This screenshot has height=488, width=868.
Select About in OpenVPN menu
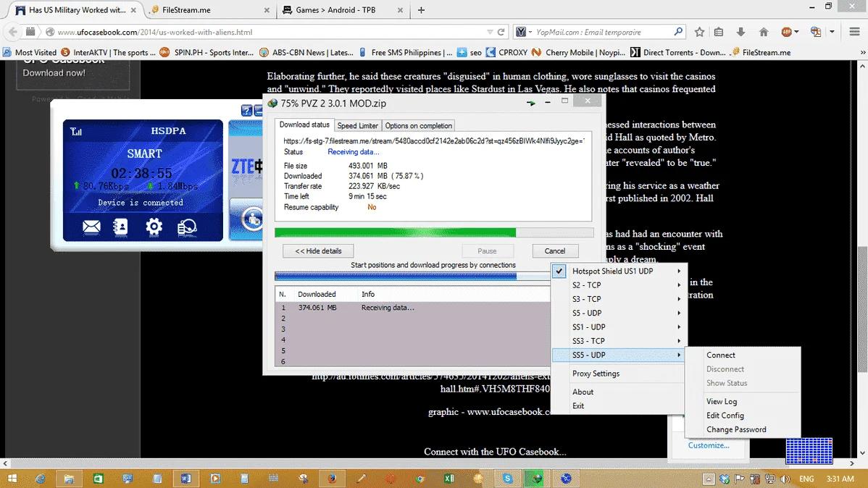tap(583, 392)
